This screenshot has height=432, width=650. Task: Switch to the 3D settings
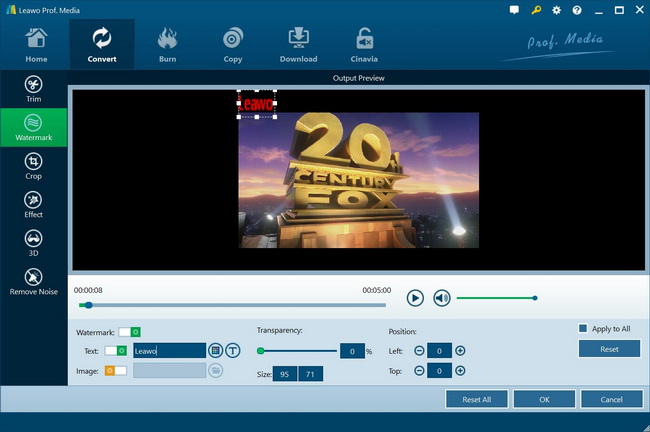coord(34,244)
